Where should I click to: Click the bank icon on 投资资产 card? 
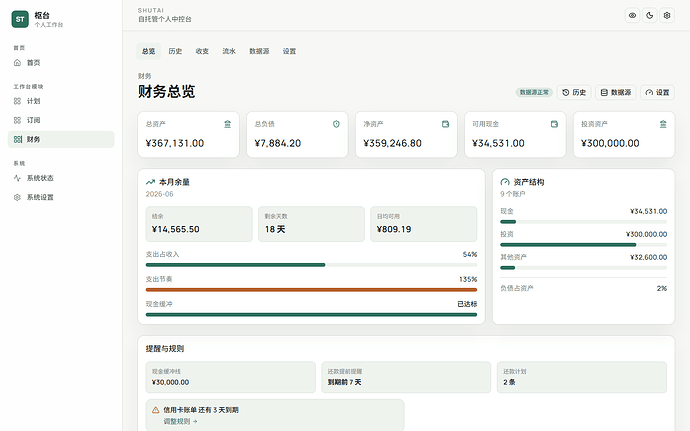[x=663, y=124]
